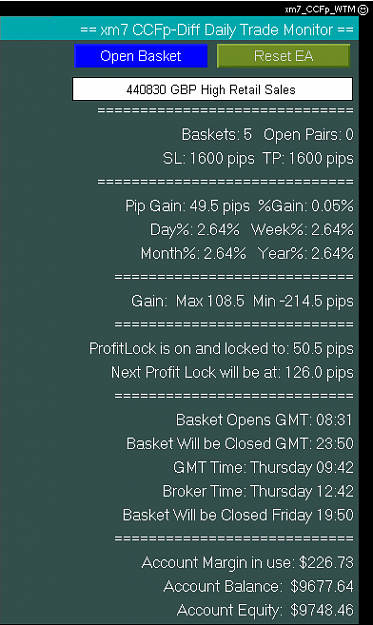This screenshot has width=373, height=625.
Task: Click the Baskets: 5 count text
Action: click(217, 135)
